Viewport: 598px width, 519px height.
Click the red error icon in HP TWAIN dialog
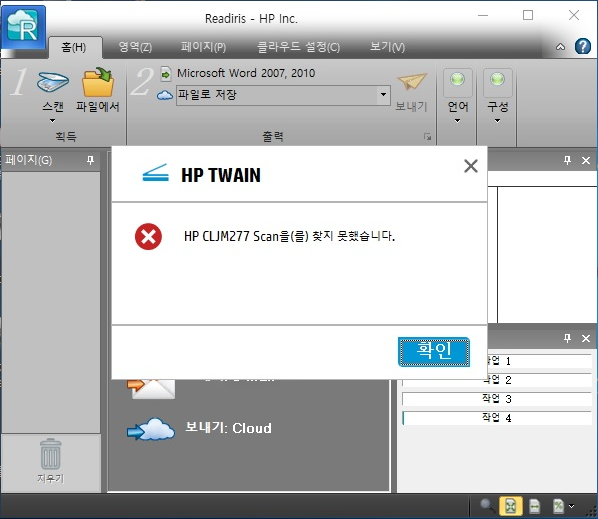148,236
